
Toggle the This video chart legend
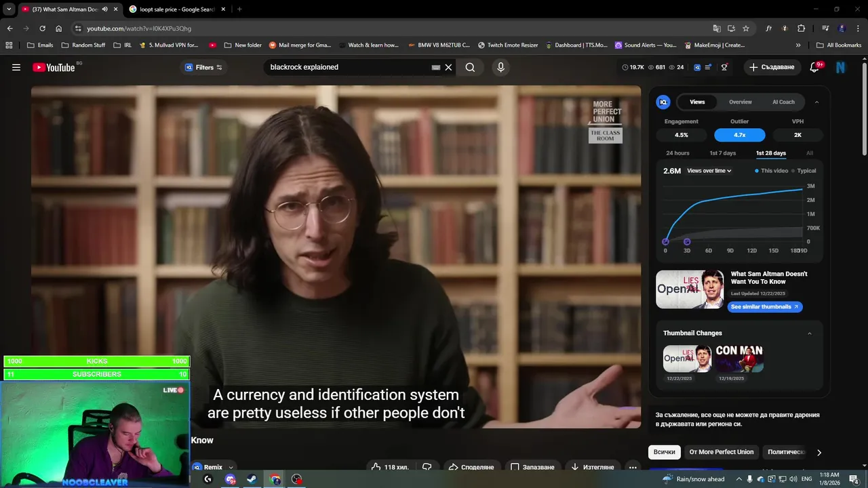[772, 171]
